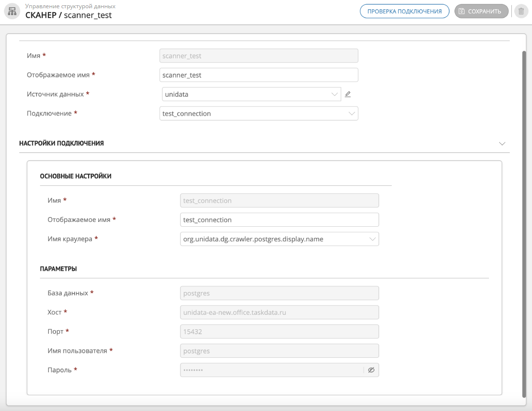Click the База данных field

click(279, 293)
